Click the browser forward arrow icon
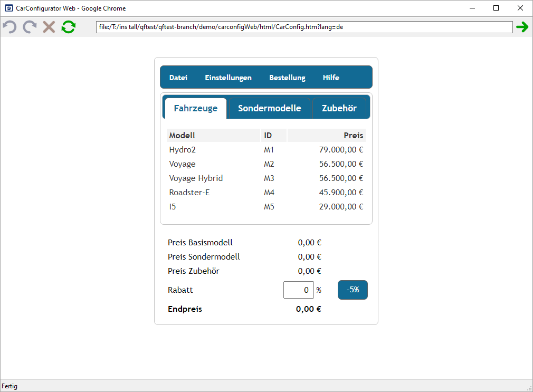The height and width of the screenshot is (392, 533). pos(30,27)
